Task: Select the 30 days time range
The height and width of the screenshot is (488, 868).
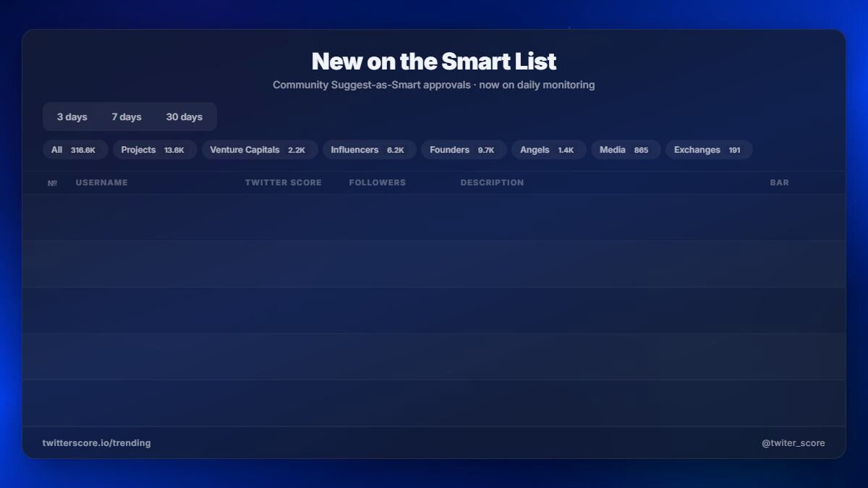Action: tap(184, 117)
